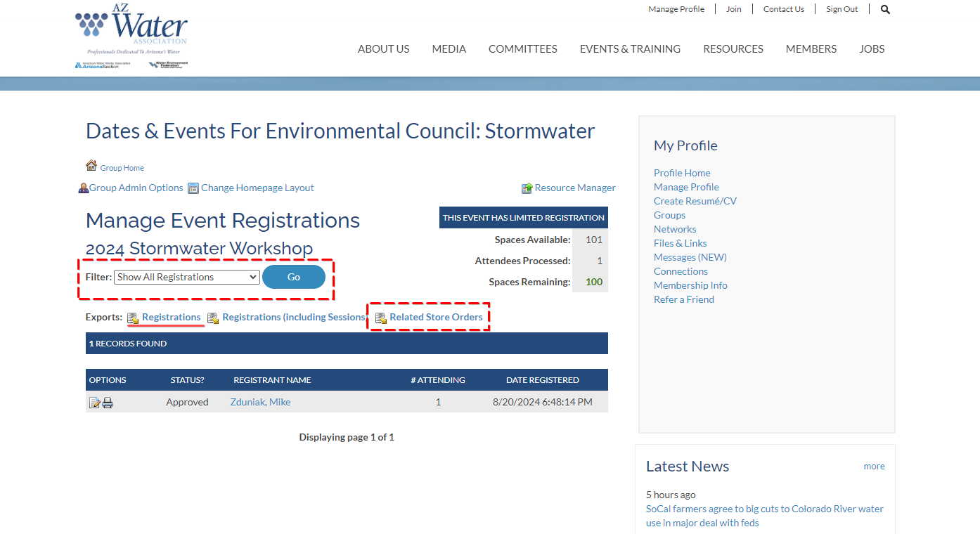Open the Resource Manager link
This screenshot has width=980, height=534.
point(575,188)
